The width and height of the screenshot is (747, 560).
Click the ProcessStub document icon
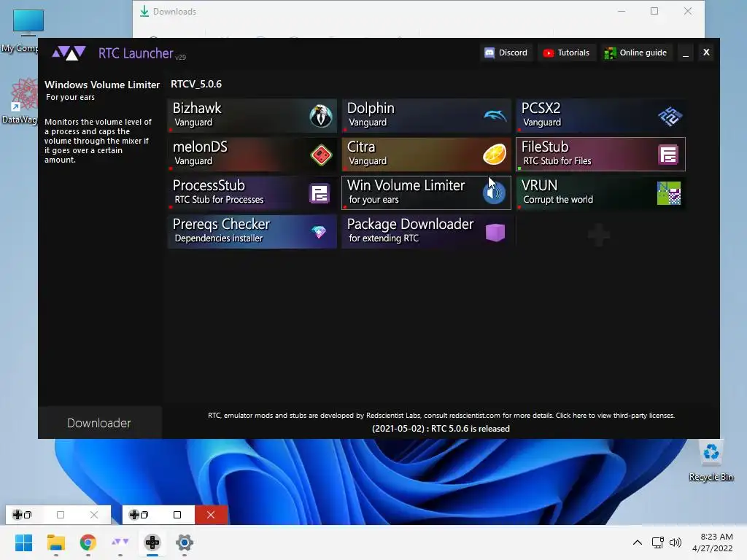click(x=320, y=193)
